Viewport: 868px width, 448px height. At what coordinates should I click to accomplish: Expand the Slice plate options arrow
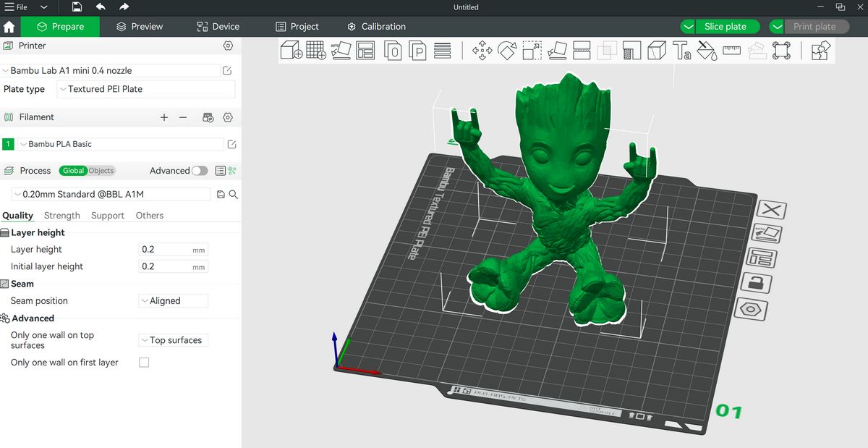pos(689,27)
